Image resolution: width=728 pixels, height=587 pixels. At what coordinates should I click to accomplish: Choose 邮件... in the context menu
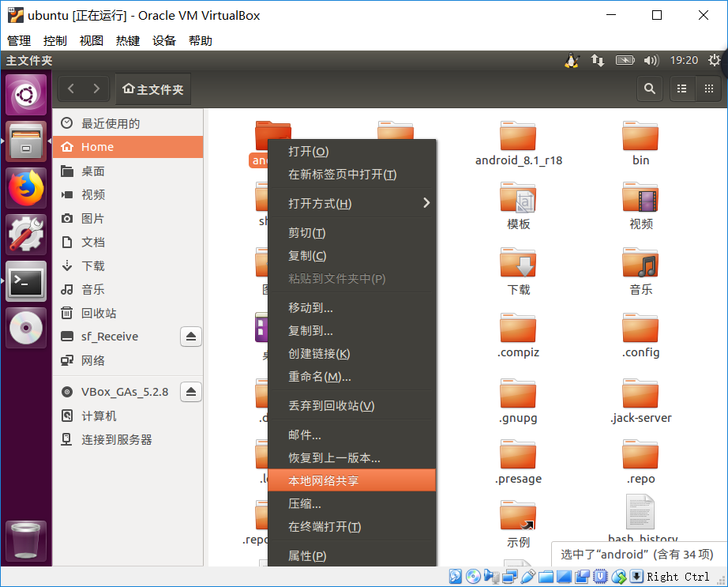(x=352, y=435)
